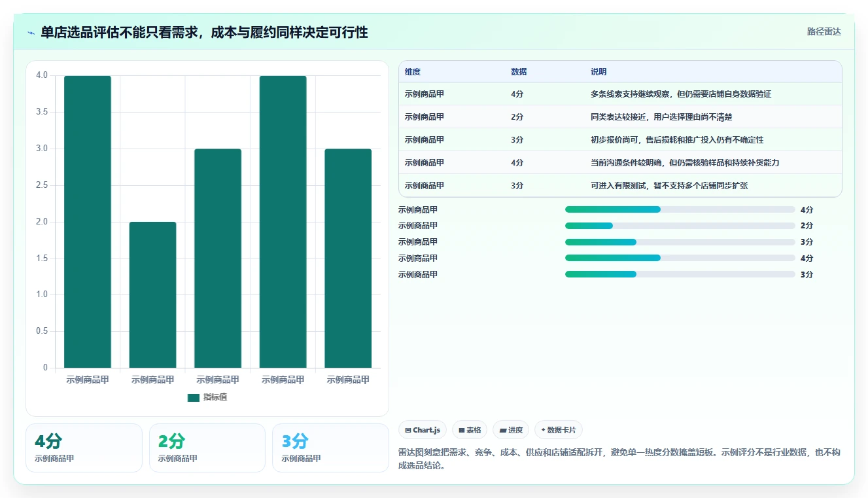
Task: Toggle the 指标值 legend entry under the chart
Action: (207, 397)
